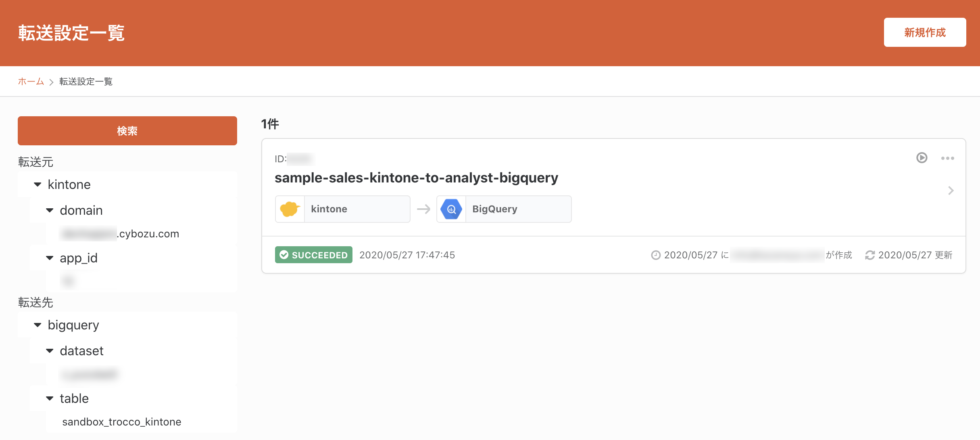
Task: Click the refresh icon beside update date
Action: [x=870, y=255]
